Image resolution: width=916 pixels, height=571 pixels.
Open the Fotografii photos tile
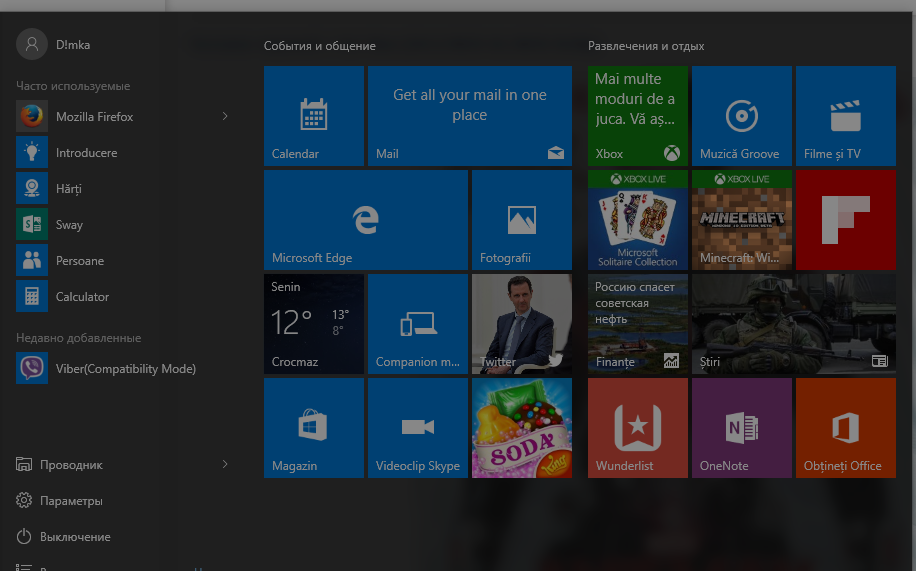point(522,220)
